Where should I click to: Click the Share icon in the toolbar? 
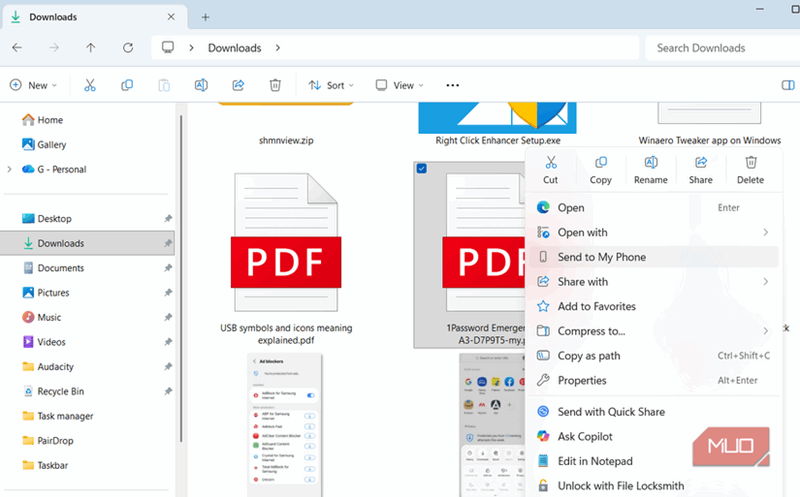point(238,86)
